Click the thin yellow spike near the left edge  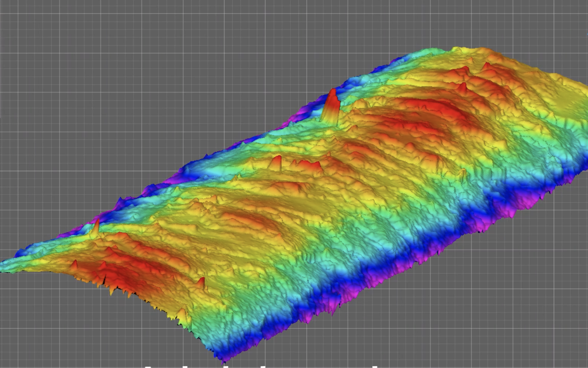tap(96, 227)
